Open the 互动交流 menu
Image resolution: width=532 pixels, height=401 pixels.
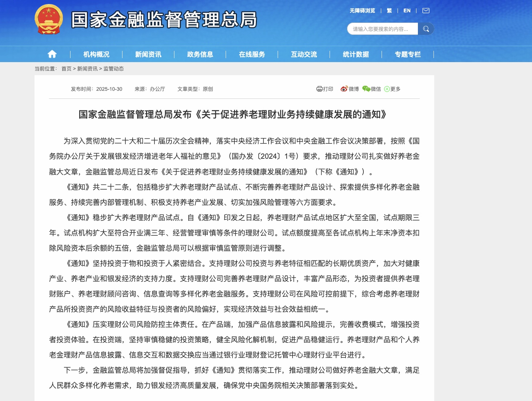coord(304,54)
